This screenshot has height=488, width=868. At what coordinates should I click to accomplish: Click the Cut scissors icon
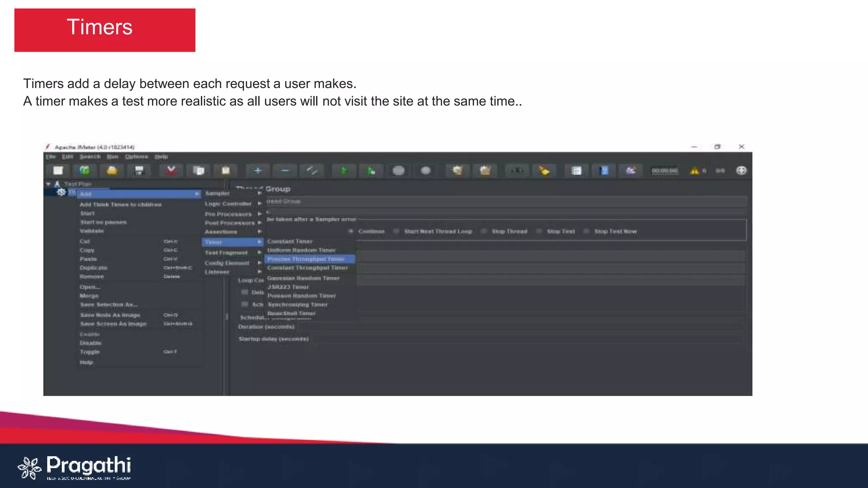point(171,171)
